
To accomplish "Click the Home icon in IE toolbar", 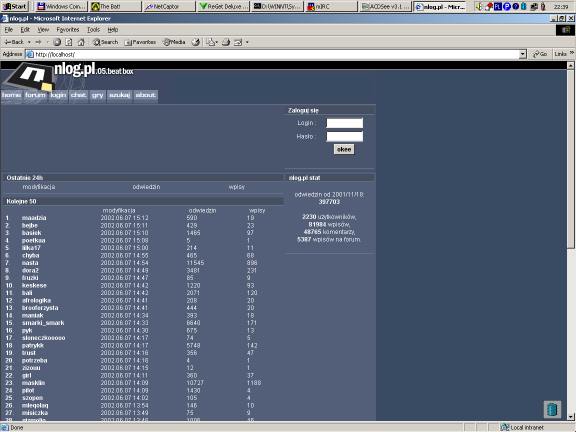I will coord(81,42).
